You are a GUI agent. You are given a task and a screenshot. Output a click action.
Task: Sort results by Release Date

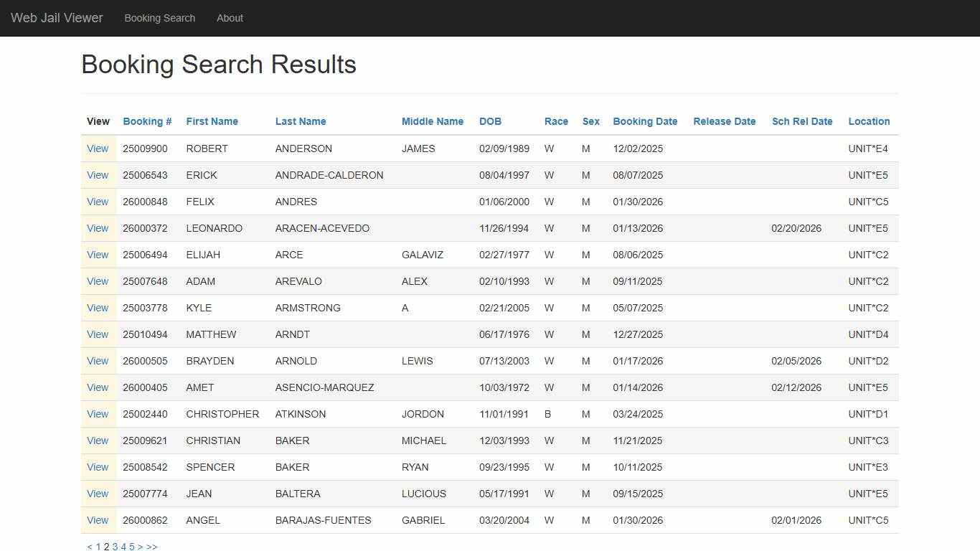[724, 121]
